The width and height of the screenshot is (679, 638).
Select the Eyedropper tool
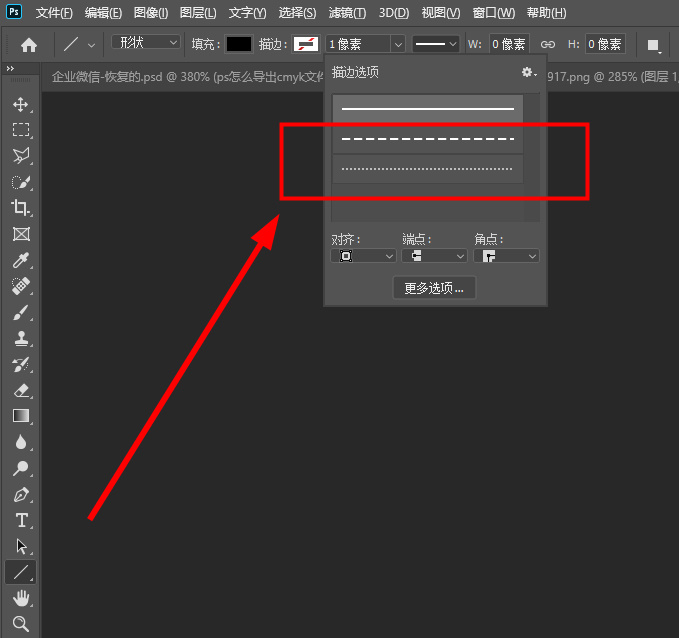[x=20, y=260]
